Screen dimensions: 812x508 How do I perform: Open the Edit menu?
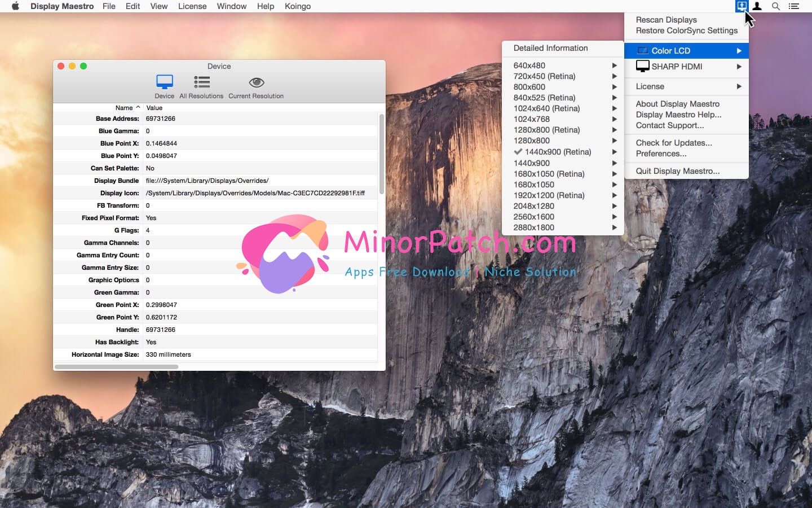coord(133,6)
